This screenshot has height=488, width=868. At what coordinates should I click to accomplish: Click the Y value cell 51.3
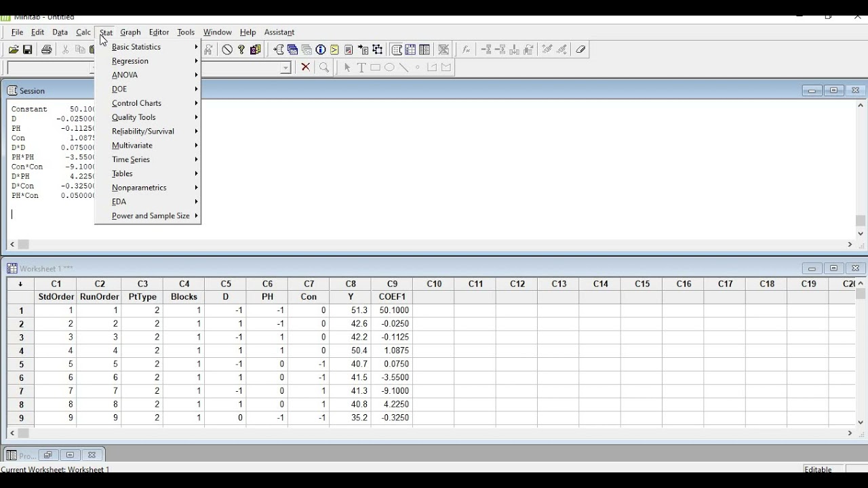tap(350, 310)
